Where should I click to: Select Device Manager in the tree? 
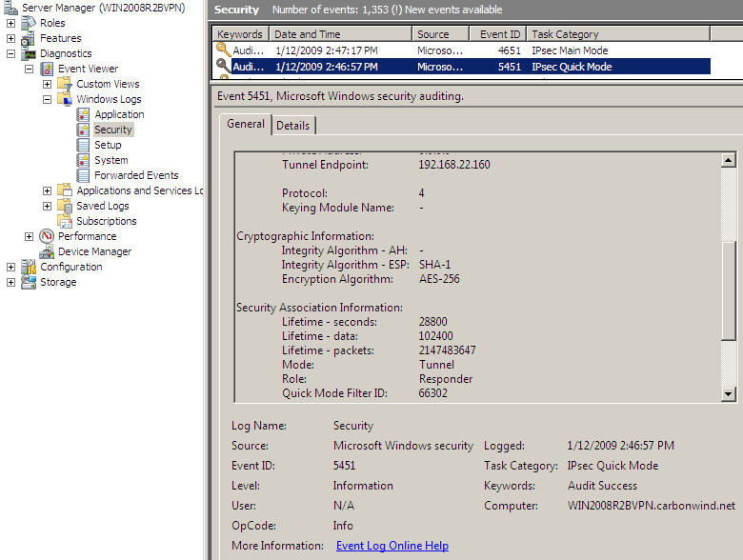(94, 251)
